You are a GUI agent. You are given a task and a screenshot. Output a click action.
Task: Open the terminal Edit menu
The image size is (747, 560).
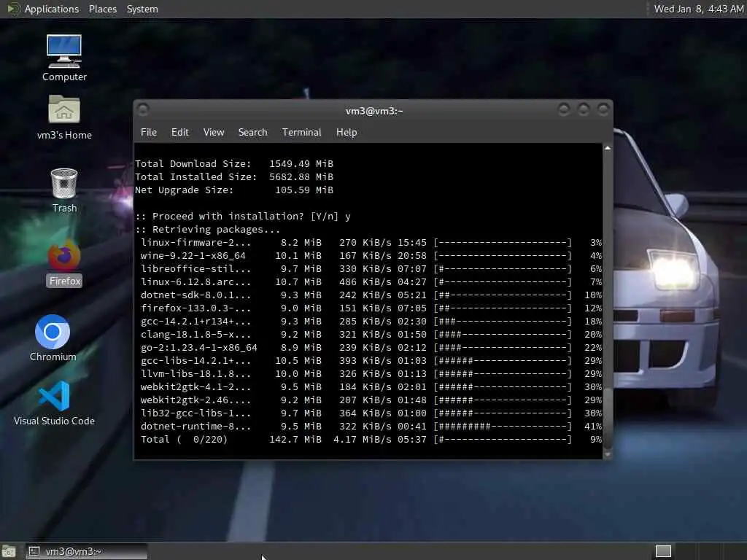coord(179,133)
